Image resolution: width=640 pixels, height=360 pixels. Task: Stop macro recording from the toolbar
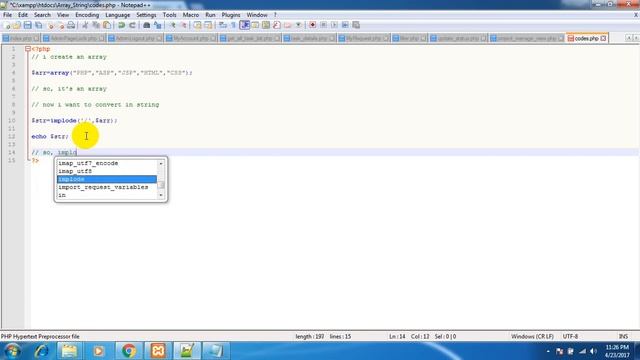(x=323, y=25)
